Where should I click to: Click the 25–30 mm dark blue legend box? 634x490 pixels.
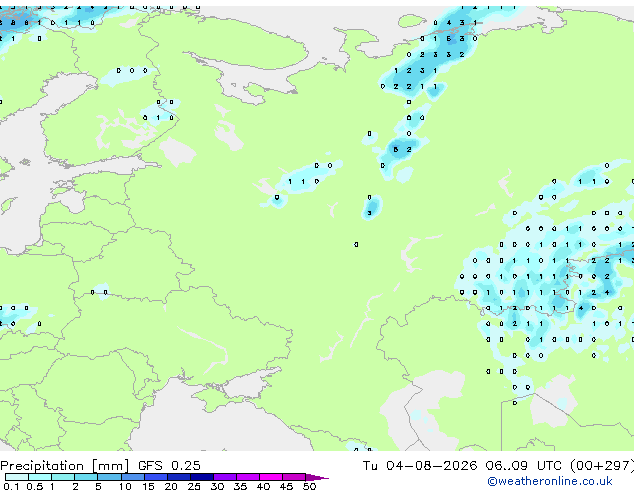tap(201, 477)
